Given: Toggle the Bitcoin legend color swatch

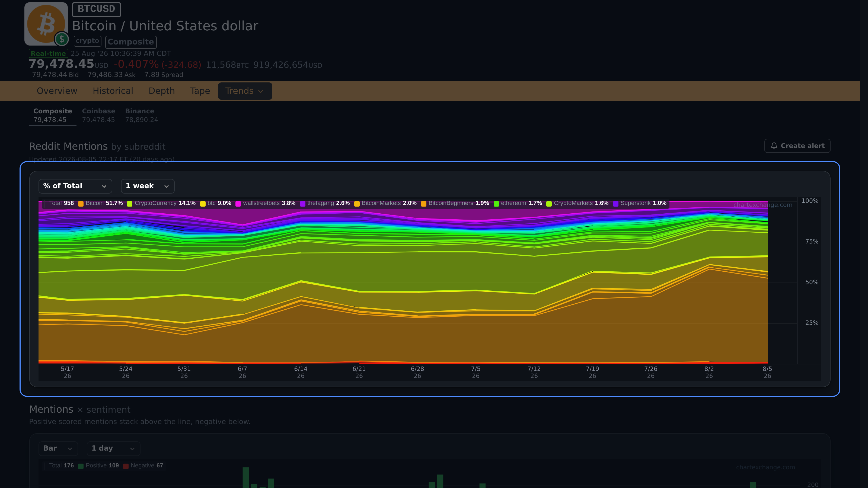Looking at the screenshot, I should (81, 203).
